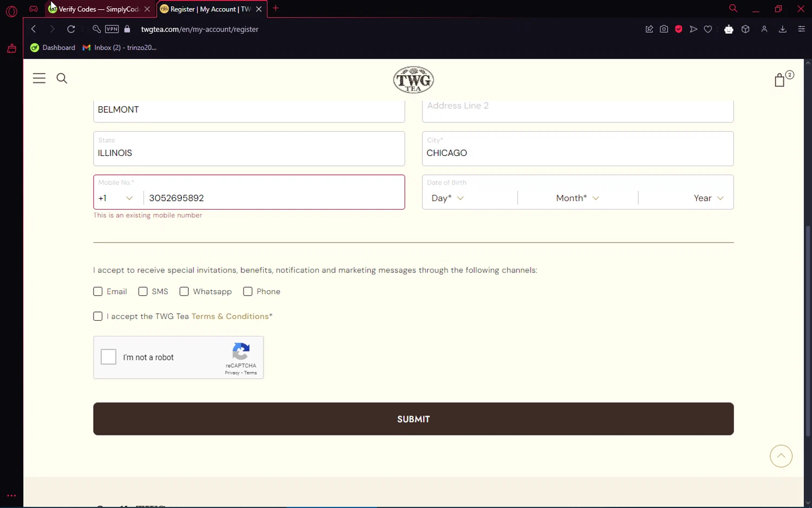The image size is (812, 508).
Task: Add page to bookmarks heart icon
Action: [708, 29]
